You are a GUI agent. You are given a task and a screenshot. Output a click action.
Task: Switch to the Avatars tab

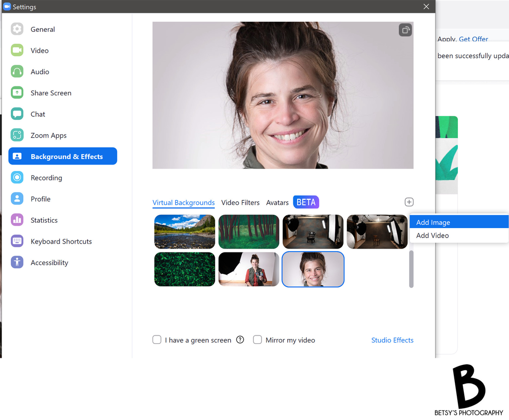coord(277,203)
